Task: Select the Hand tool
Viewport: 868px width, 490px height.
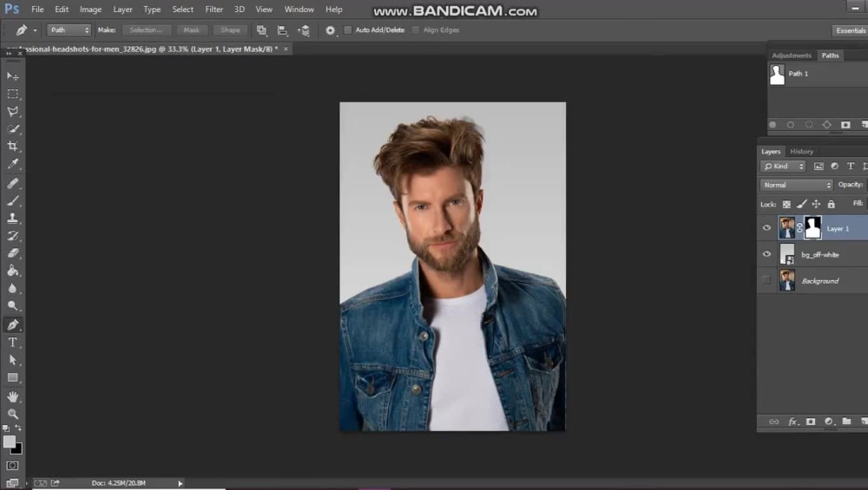Action: coord(12,396)
